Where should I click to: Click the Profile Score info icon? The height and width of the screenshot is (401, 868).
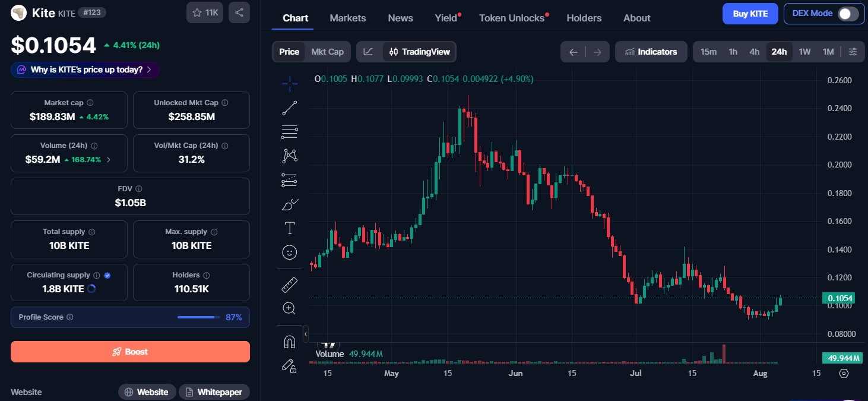(x=70, y=317)
